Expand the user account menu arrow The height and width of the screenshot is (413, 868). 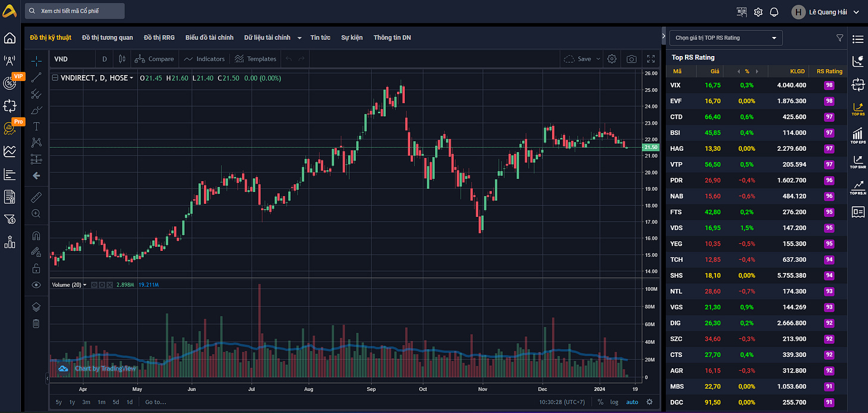coord(857,12)
